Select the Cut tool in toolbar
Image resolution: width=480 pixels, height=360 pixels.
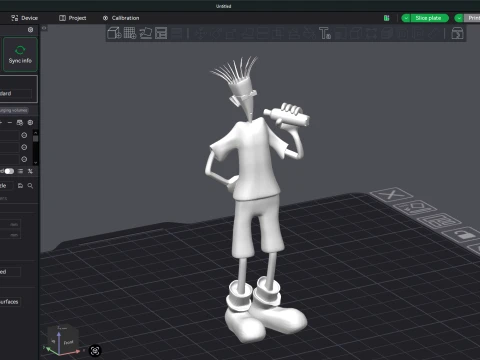(263, 33)
